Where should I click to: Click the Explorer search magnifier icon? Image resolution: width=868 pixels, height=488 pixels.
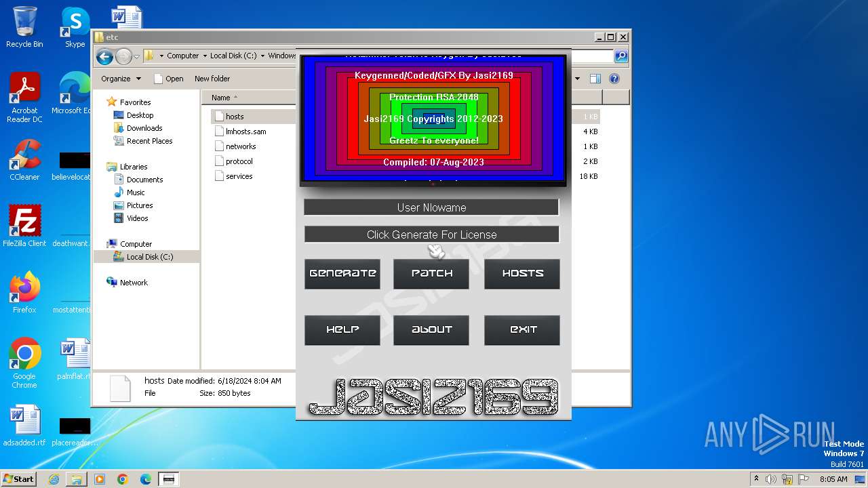click(x=620, y=56)
